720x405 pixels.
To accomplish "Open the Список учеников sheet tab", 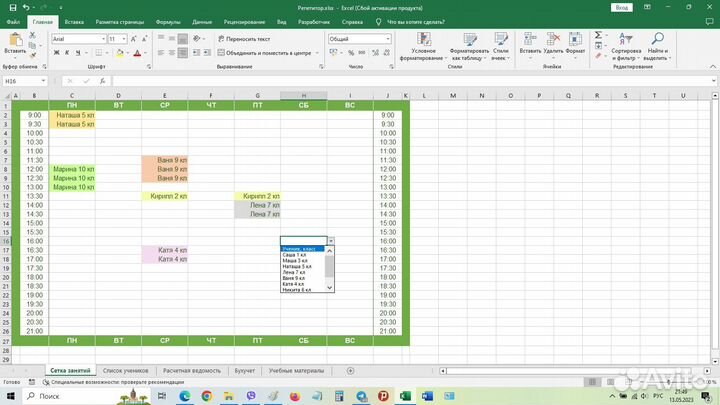I will pyautogui.click(x=125, y=371).
